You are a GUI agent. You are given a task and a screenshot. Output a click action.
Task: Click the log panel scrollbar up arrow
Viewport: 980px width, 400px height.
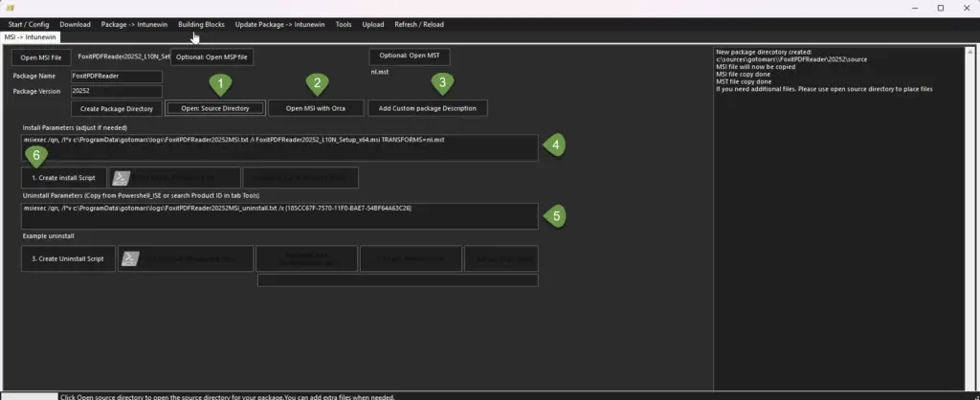pyautogui.click(x=970, y=52)
